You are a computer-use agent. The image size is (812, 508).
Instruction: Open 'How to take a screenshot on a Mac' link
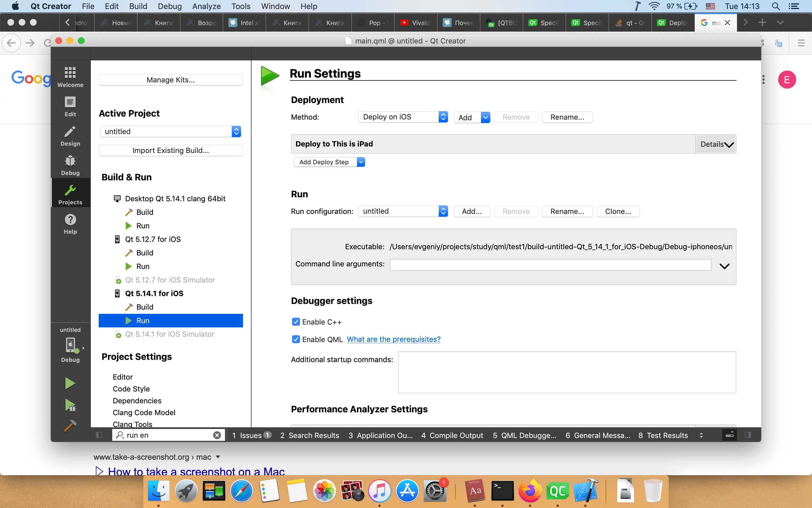(x=196, y=471)
